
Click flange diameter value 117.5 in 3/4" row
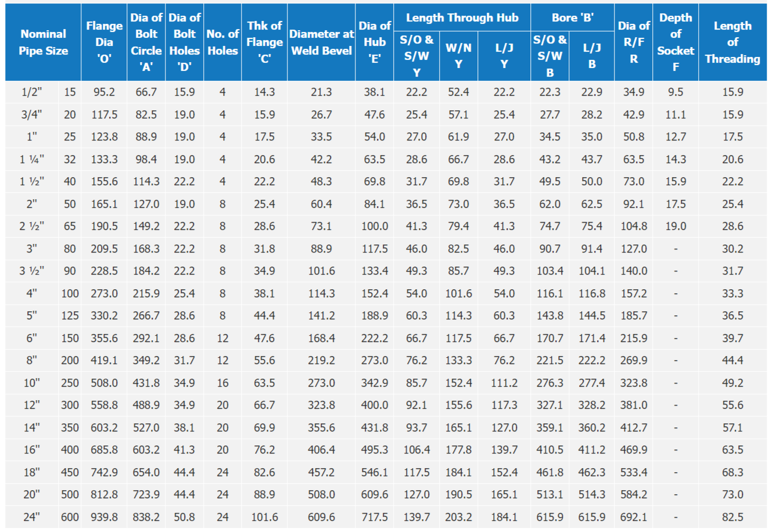(105, 115)
